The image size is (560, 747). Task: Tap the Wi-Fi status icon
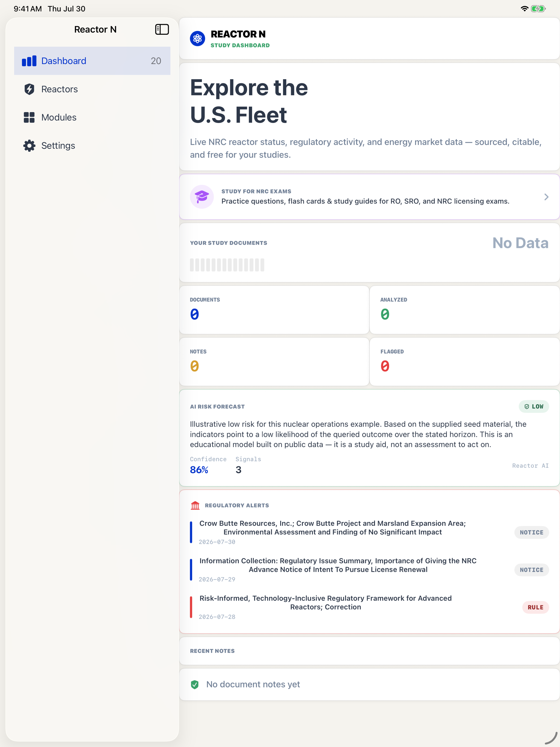coord(524,9)
